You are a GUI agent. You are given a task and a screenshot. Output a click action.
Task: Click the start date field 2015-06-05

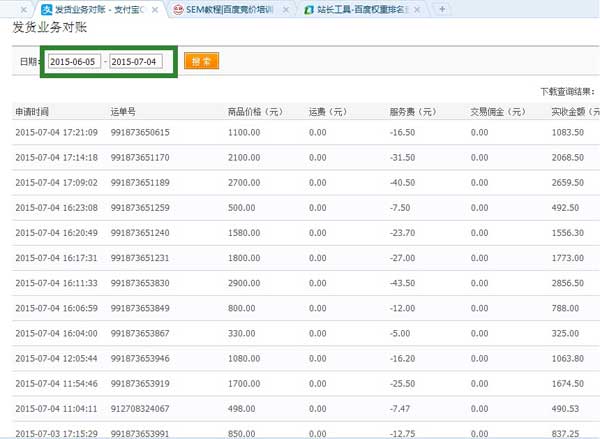pyautogui.click(x=75, y=62)
